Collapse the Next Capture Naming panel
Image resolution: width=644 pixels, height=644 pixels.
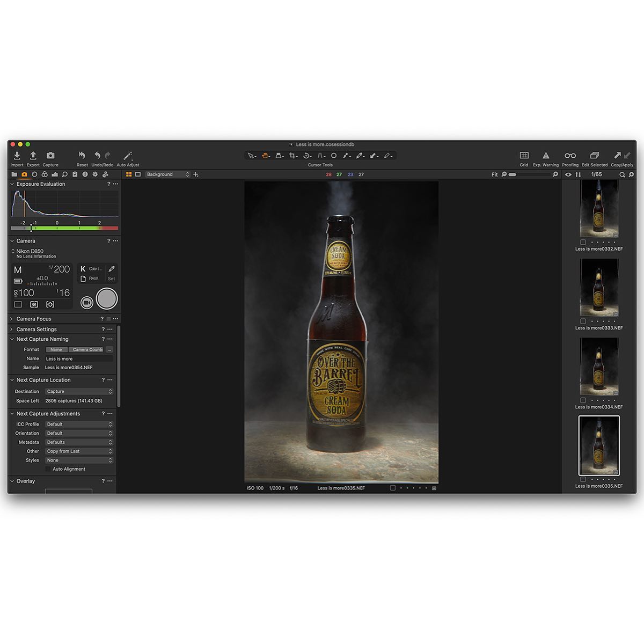click(12, 339)
